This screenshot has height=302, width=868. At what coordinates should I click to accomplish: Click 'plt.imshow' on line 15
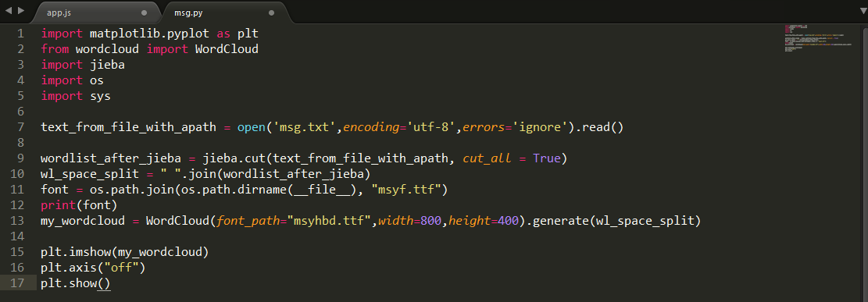pos(76,253)
